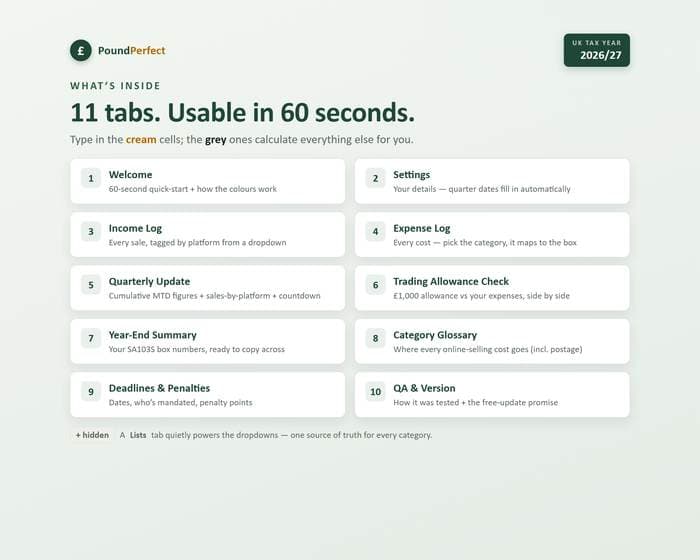The width and height of the screenshot is (700, 560).
Task: Click number badge 1 beside Welcome
Action: point(91,178)
